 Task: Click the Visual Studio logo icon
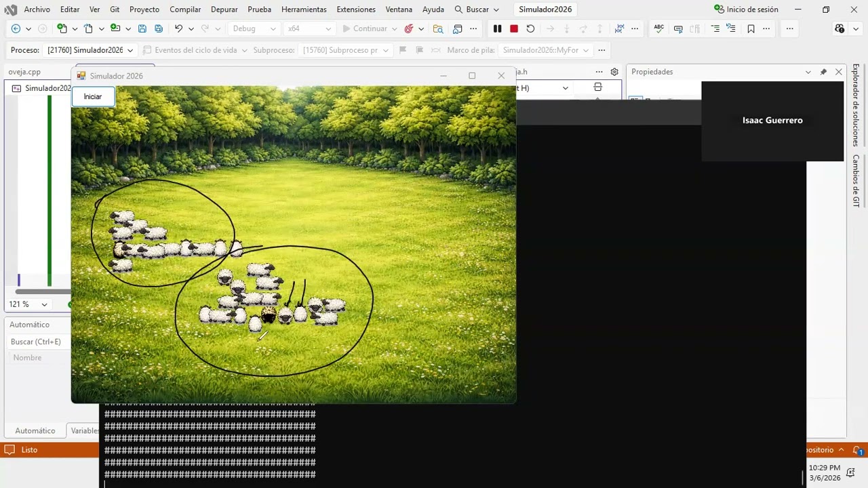(x=11, y=9)
